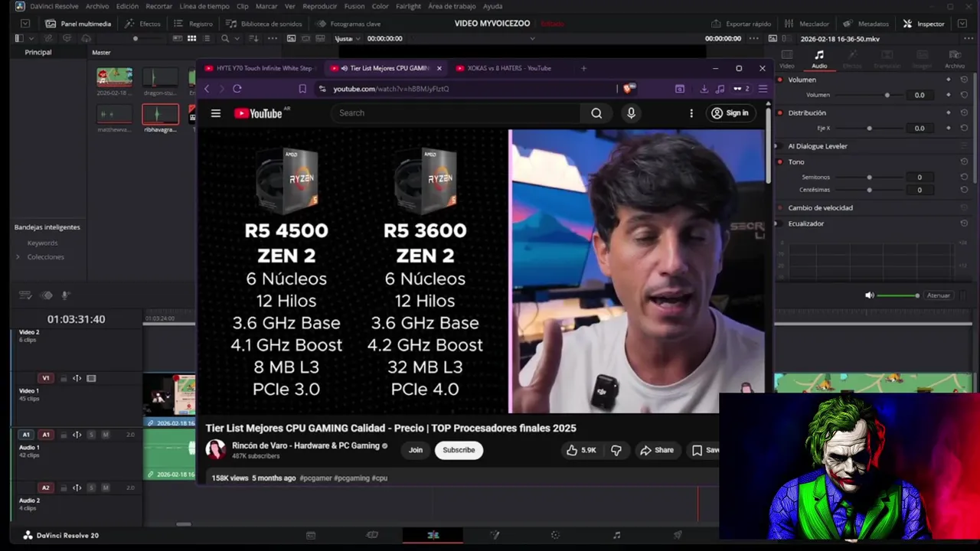Open the Deliver page rocket icon
Screen dimensions: 980x551
(678, 535)
